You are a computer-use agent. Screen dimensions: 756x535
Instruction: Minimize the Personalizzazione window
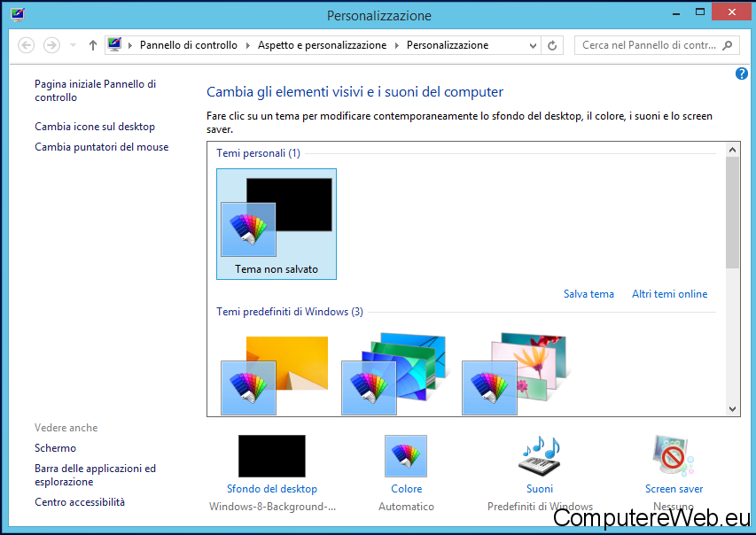click(x=676, y=13)
